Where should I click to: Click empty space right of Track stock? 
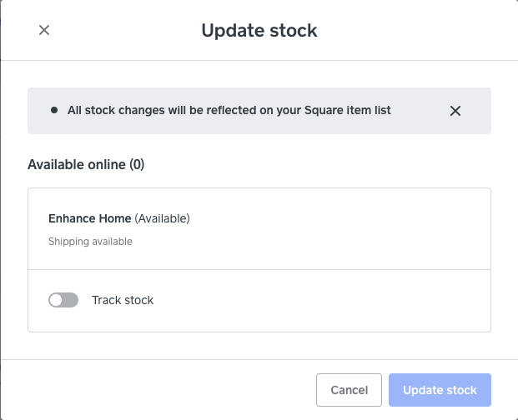334,300
